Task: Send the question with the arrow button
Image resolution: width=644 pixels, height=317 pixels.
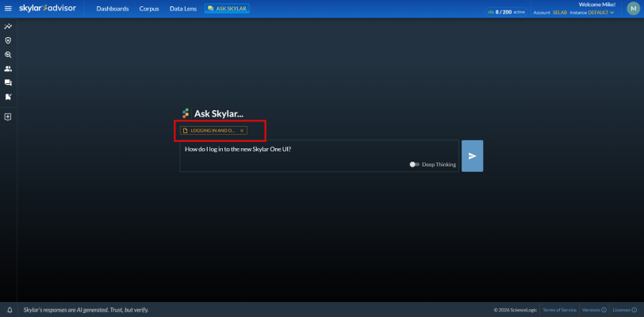Action: tap(473, 156)
